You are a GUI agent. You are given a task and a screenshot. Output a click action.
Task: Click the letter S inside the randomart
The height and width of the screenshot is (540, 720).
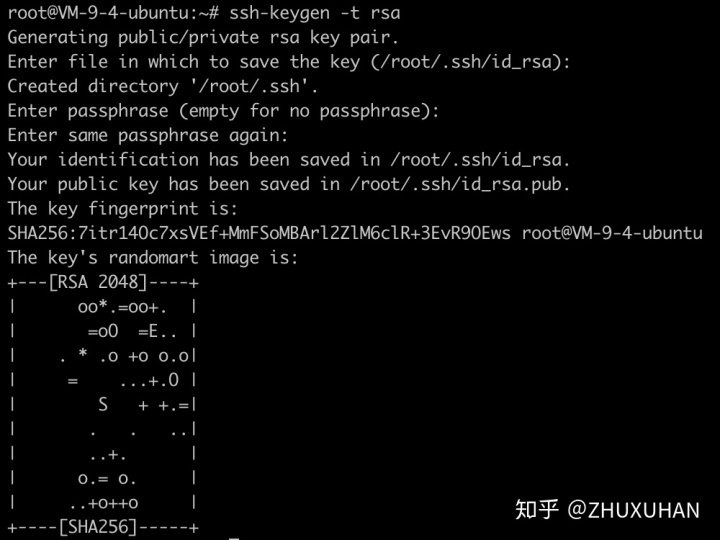pyautogui.click(x=103, y=405)
